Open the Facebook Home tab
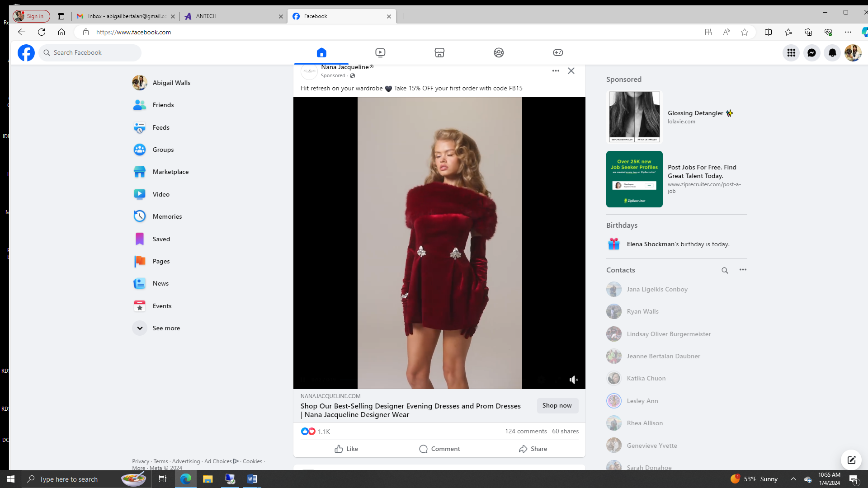The width and height of the screenshot is (868, 488). [x=321, y=53]
